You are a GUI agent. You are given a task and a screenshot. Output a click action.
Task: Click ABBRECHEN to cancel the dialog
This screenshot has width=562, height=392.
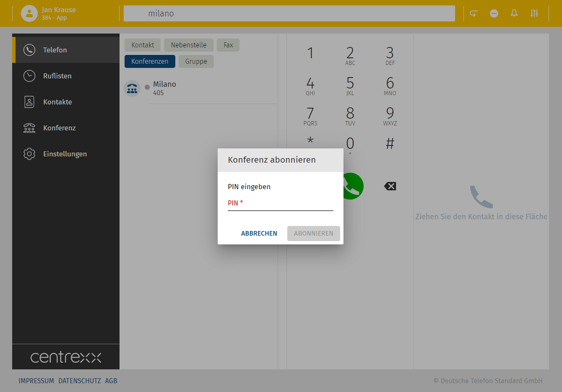pos(259,233)
